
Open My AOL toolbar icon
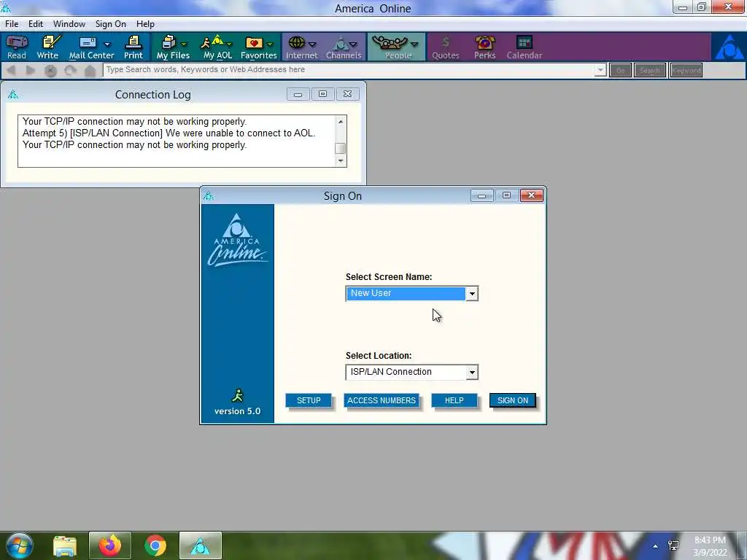pos(217,47)
